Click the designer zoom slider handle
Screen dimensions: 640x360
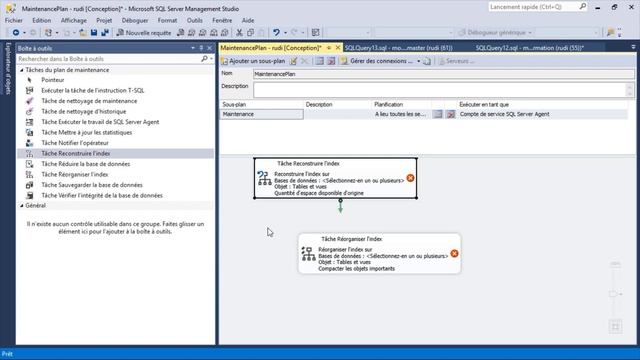click(614, 294)
